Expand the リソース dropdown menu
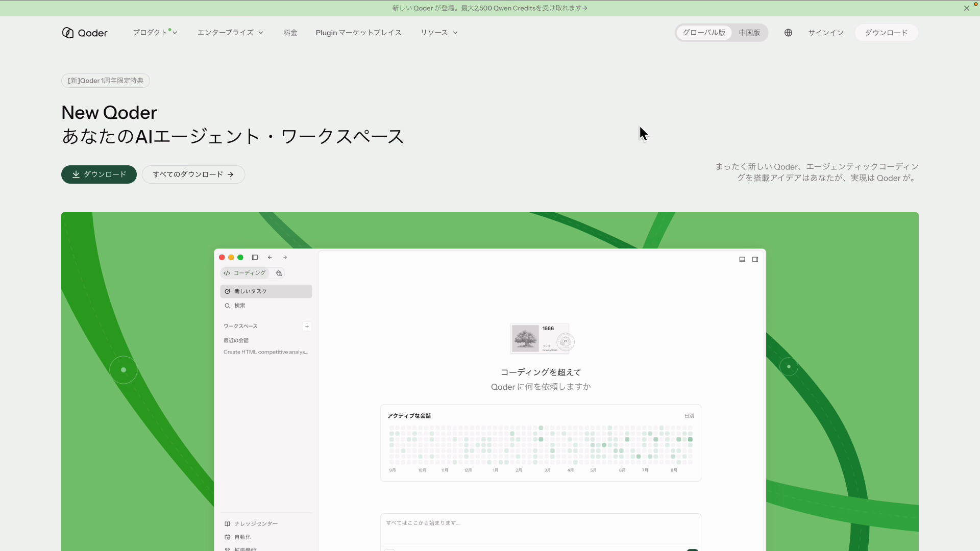 click(439, 32)
